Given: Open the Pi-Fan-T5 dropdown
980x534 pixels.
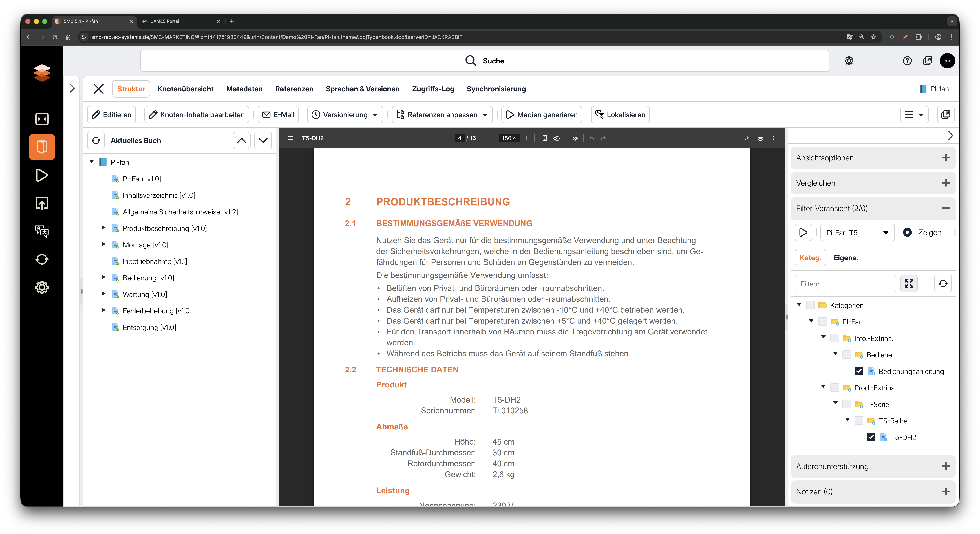Looking at the screenshot, I should (x=857, y=232).
